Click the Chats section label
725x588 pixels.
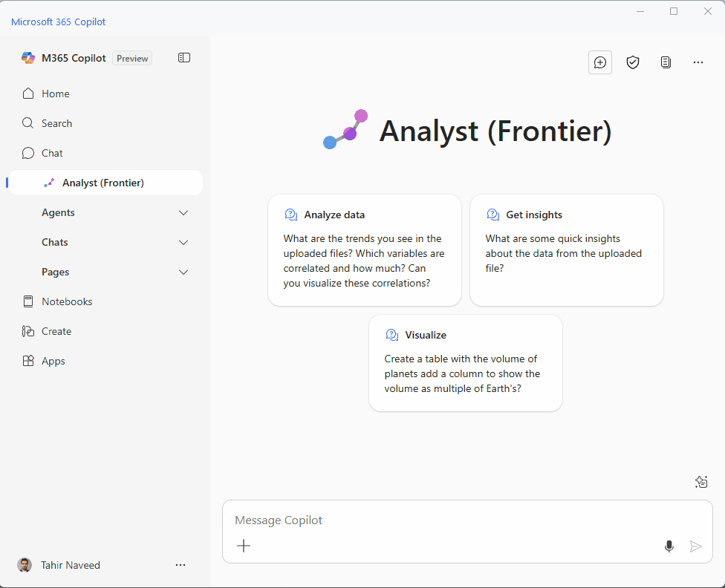(x=54, y=242)
